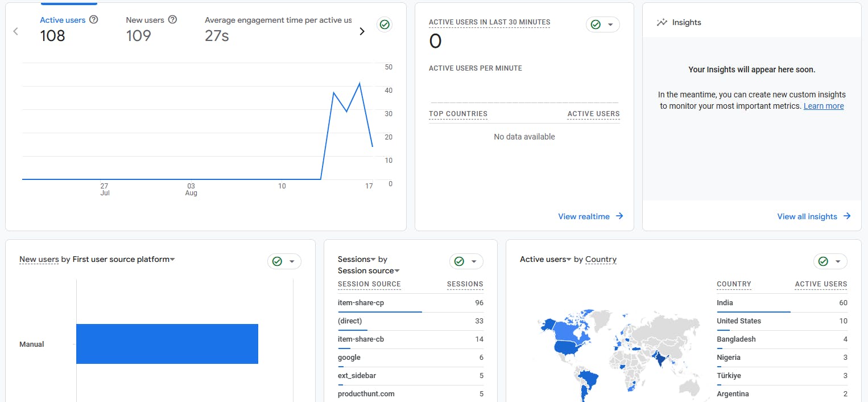Open the Sessions card data quality dropdown

466,261
